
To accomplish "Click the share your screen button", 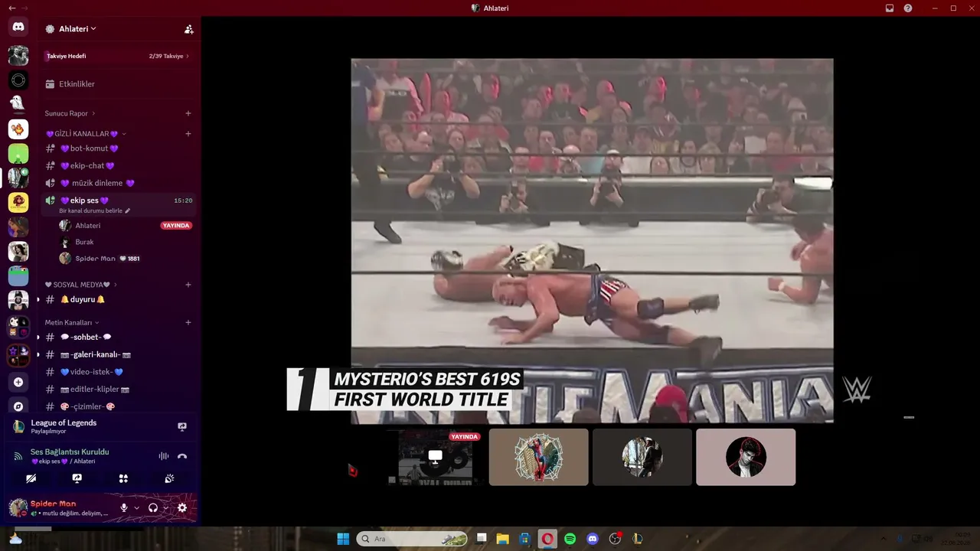I will (x=77, y=478).
